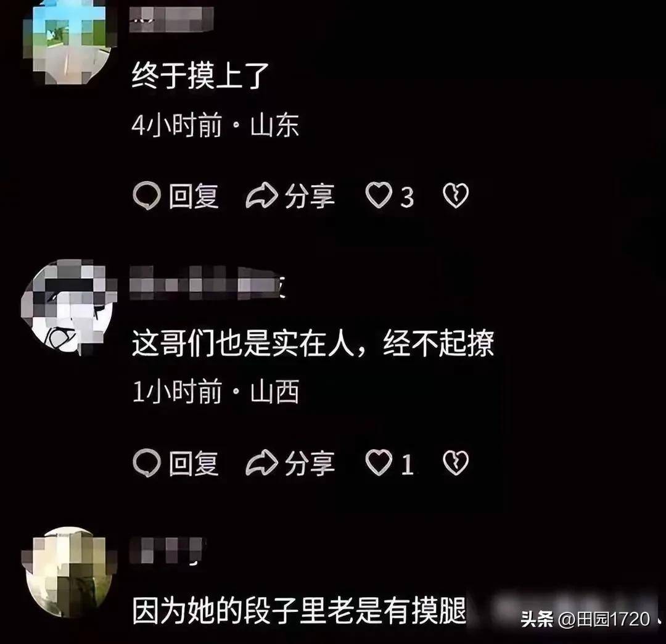Screen dimensions: 666x644
Task: Tap '分享' text under second comment
Action: pos(310,463)
